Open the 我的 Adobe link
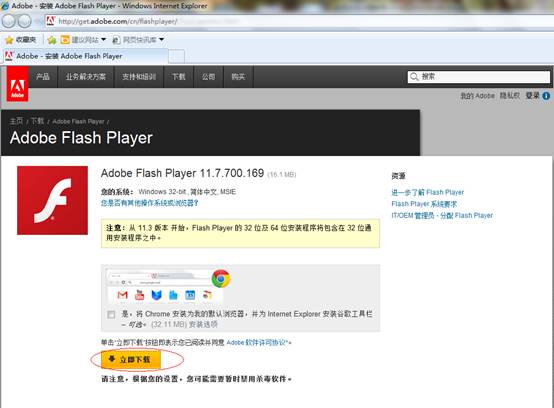This screenshot has height=408, width=554. click(477, 96)
